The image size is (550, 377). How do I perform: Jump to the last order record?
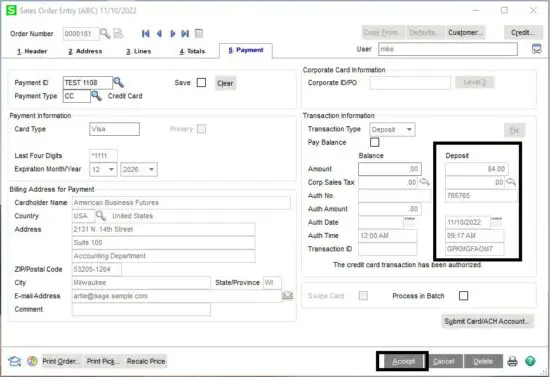pos(185,34)
